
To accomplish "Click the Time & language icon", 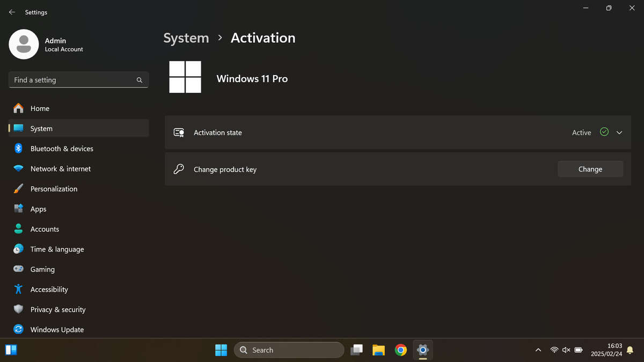I will coord(18,249).
